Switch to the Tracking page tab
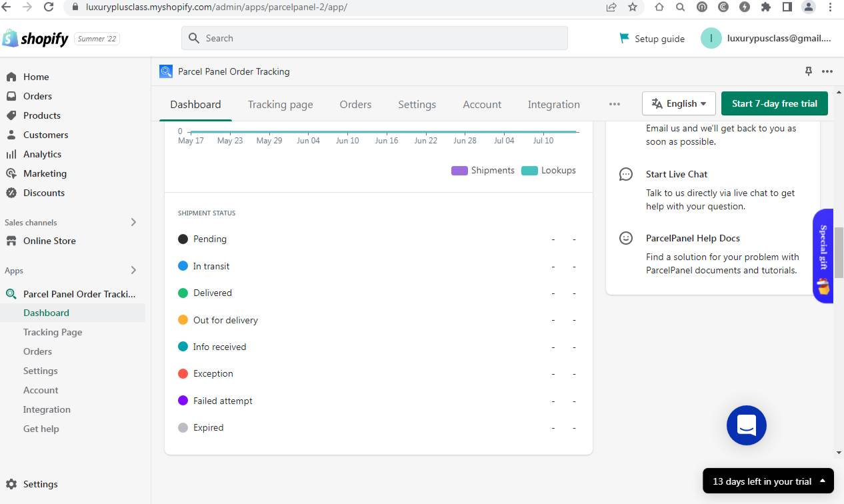The height and width of the screenshot is (504, 844). pos(280,104)
